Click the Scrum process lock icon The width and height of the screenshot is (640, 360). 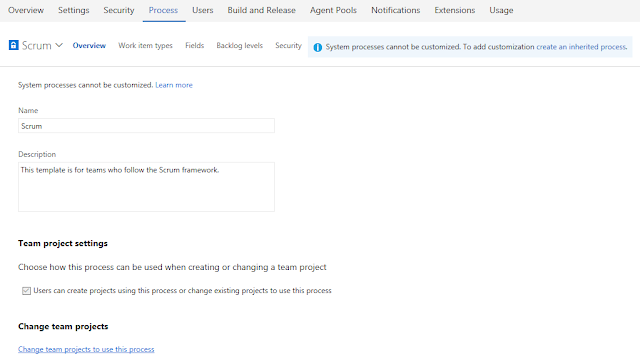(x=13, y=45)
